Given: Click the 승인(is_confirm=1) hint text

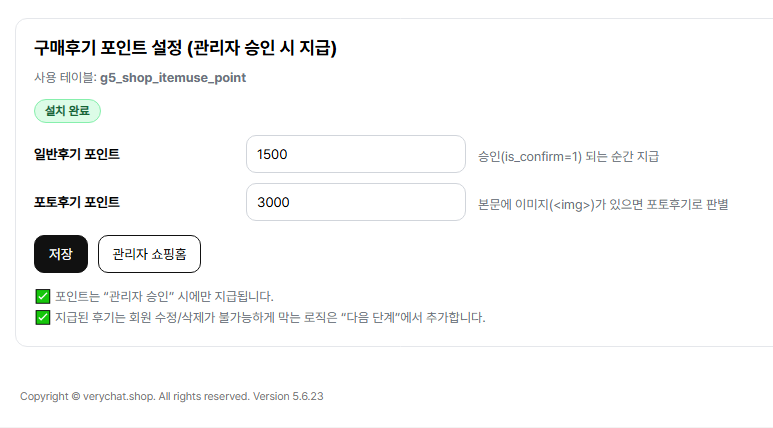Looking at the screenshot, I should (568, 156).
